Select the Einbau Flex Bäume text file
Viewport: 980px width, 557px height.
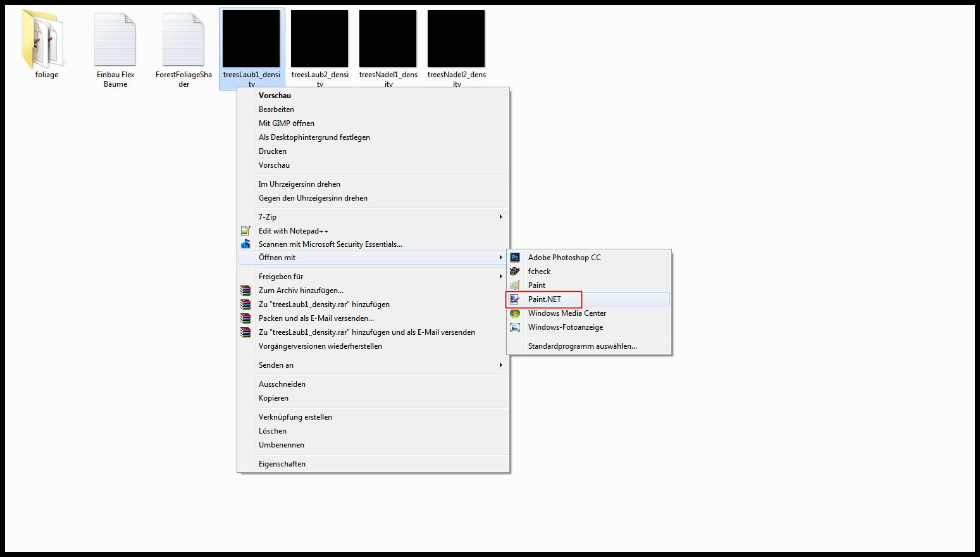[115, 39]
